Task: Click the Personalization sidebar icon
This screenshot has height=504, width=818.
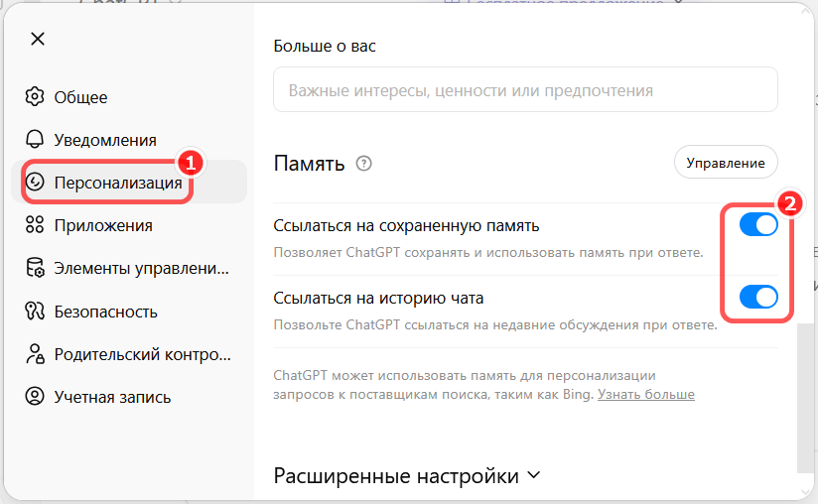Action: coord(36,183)
